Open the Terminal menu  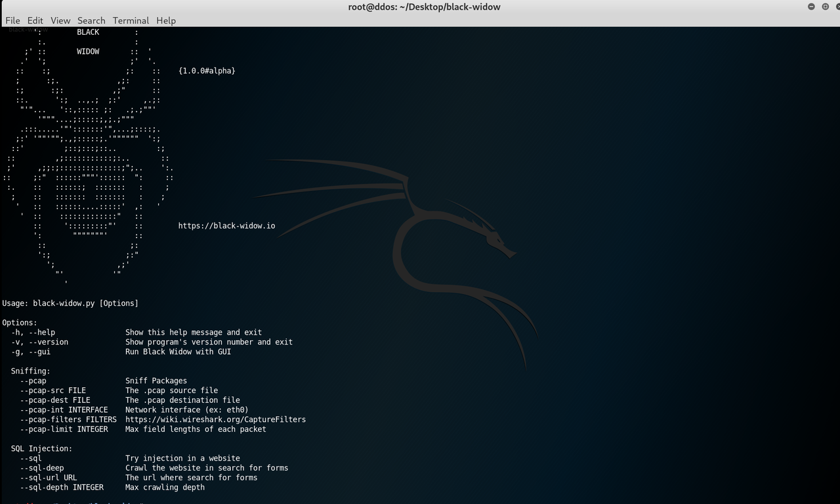[x=131, y=20]
